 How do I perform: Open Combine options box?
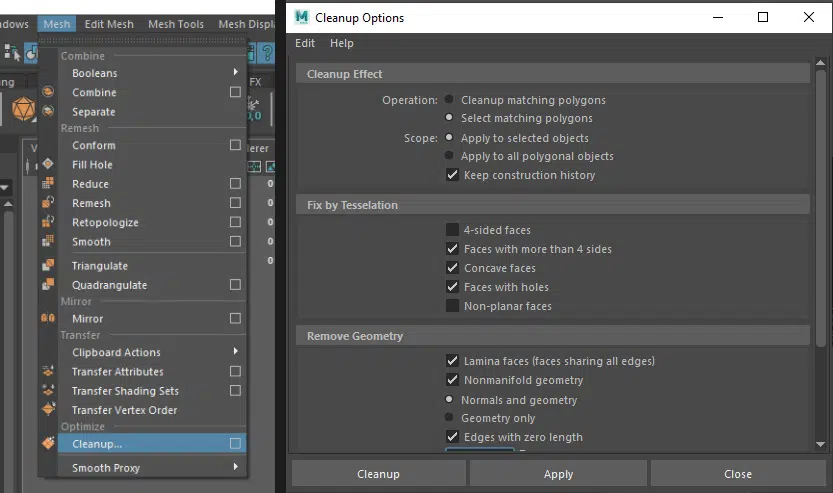tap(235, 92)
